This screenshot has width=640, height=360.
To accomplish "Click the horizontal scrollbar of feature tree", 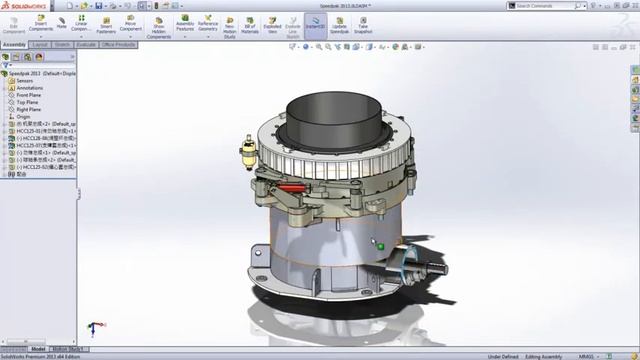I will pyautogui.click(x=26, y=342).
